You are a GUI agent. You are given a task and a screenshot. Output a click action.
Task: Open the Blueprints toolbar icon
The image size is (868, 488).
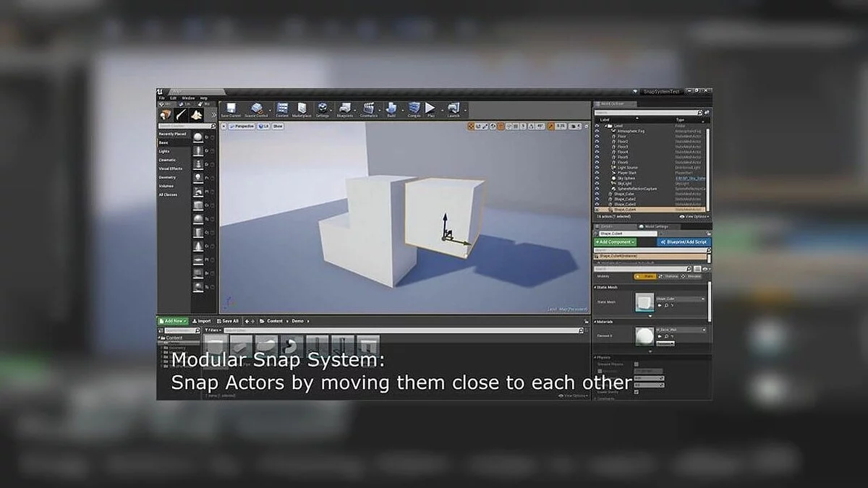(345, 109)
